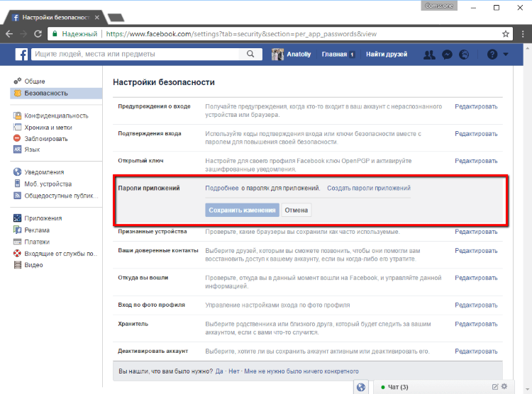Click the page scrollbar down arrow

click(527, 389)
